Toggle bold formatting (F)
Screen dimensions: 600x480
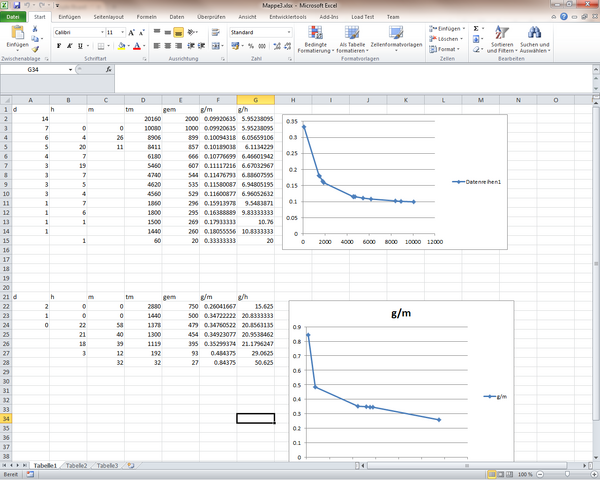point(59,46)
